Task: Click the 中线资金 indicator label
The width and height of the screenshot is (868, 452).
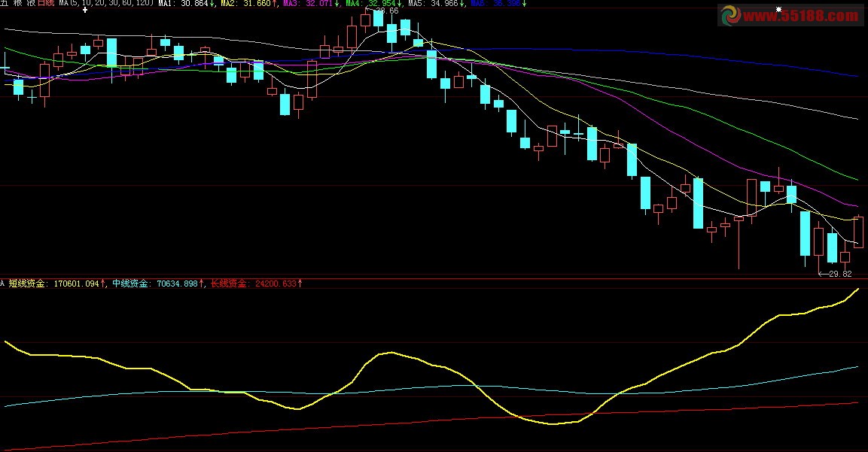Action: tap(130, 284)
